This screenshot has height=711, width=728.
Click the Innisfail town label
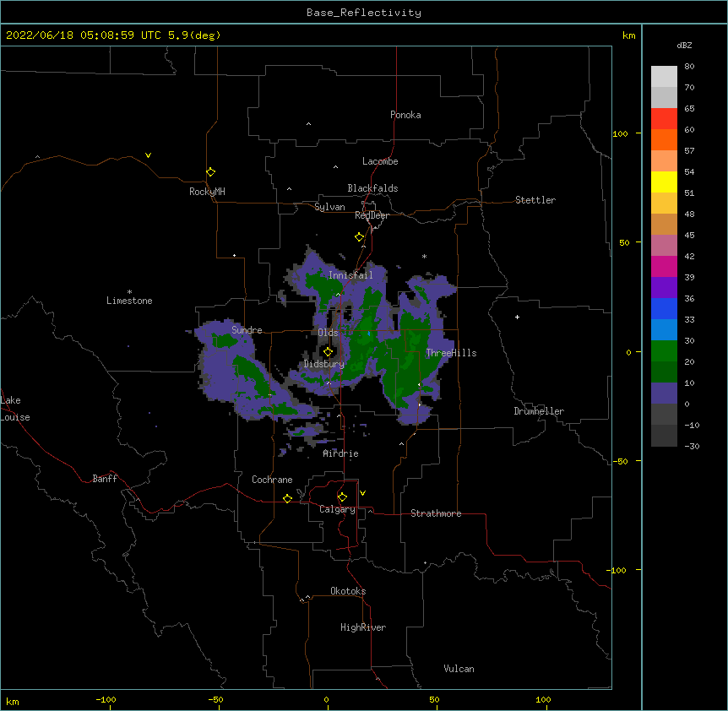pyautogui.click(x=350, y=275)
